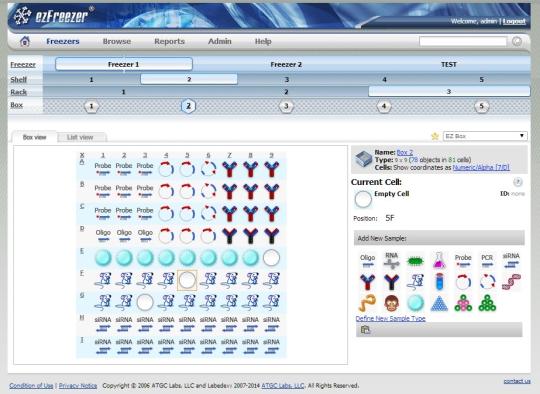Select mouse sample in row G column 9
This screenshot has height=394, width=540.
click(x=271, y=301)
